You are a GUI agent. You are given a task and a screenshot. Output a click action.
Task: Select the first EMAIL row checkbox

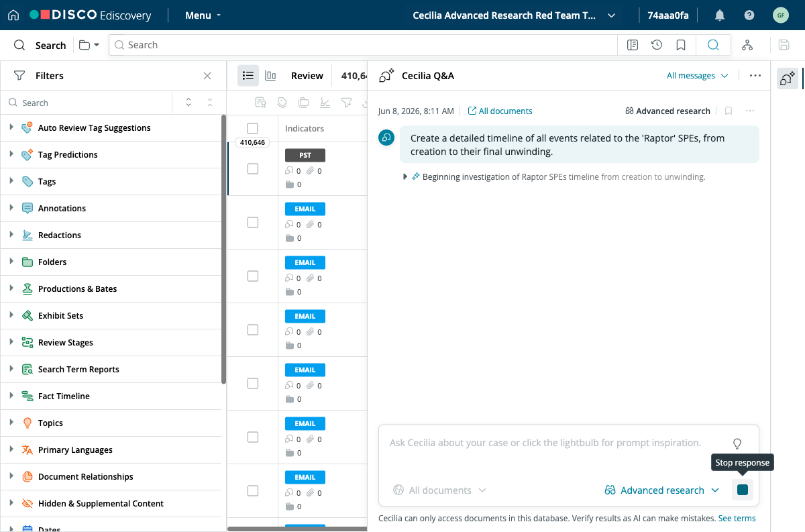(x=252, y=223)
